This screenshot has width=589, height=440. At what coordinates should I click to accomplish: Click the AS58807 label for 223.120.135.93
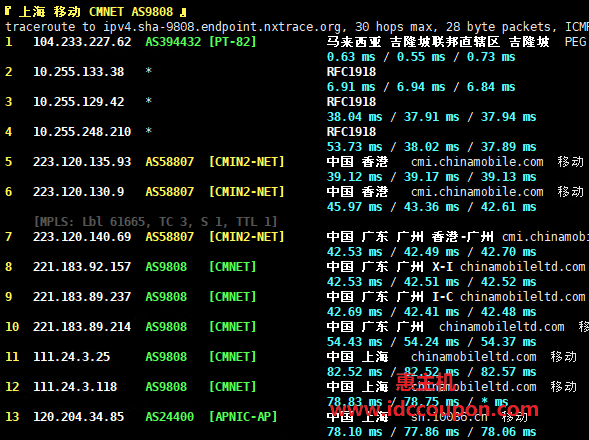pos(169,162)
